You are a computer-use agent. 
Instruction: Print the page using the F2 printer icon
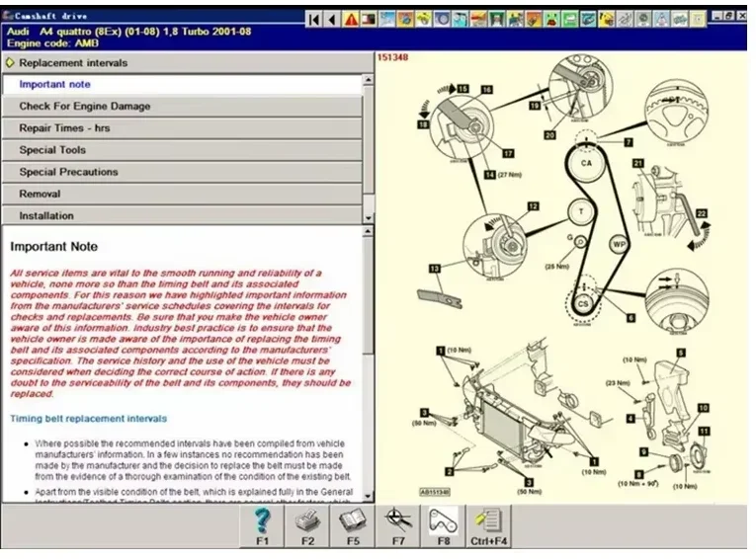[307, 526]
